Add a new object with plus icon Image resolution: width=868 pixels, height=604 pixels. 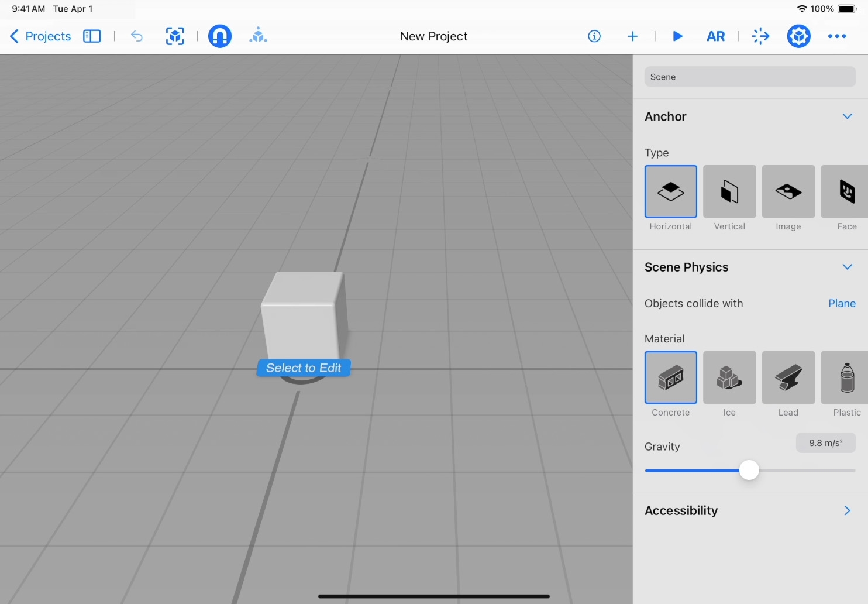[632, 36]
